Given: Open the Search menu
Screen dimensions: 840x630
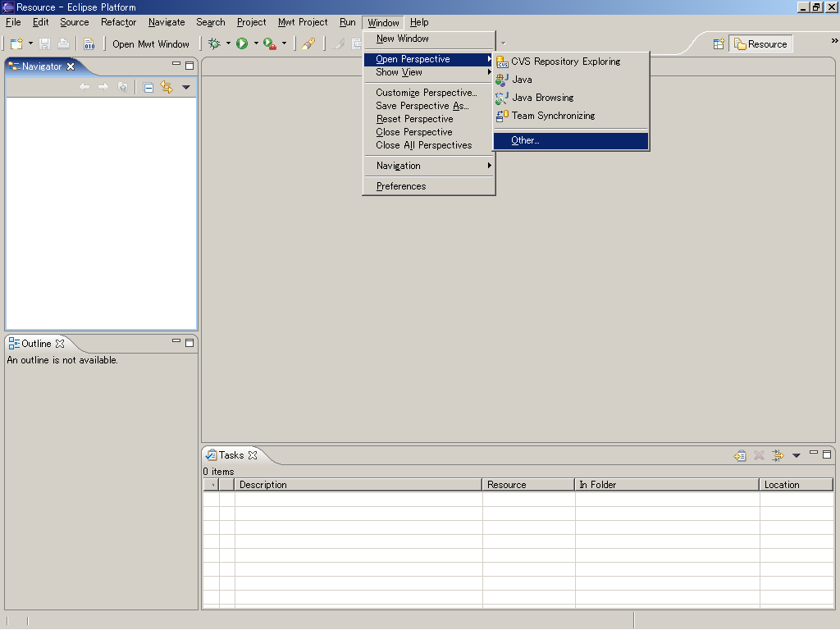Looking at the screenshot, I should tap(211, 22).
